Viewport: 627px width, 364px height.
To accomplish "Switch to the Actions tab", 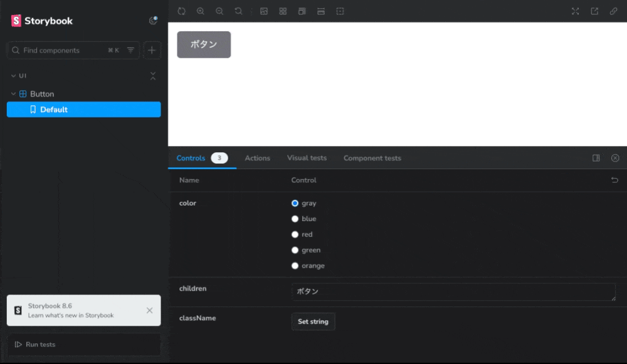I will point(258,159).
